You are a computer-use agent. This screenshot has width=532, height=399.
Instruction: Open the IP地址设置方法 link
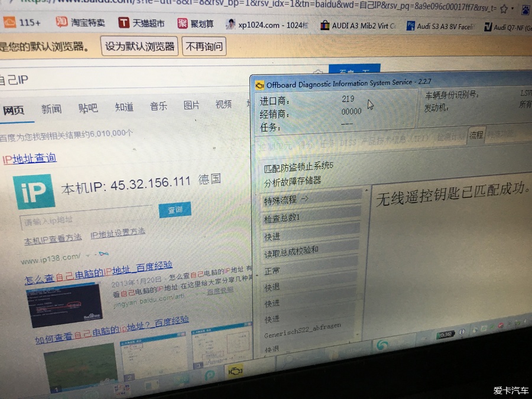click(118, 233)
